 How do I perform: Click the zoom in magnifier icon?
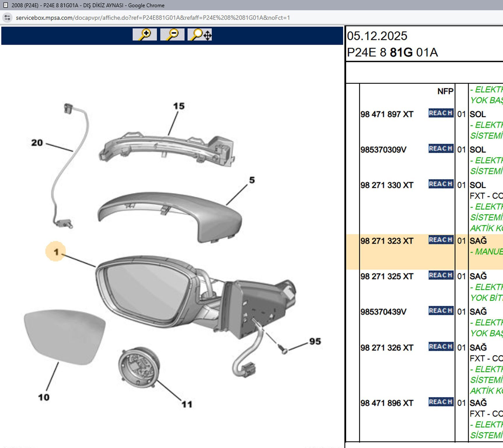click(145, 34)
